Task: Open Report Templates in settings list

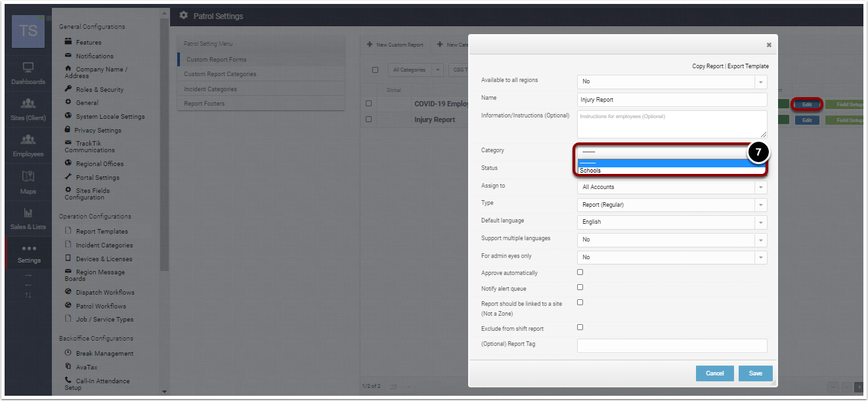Action: point(102,232)
